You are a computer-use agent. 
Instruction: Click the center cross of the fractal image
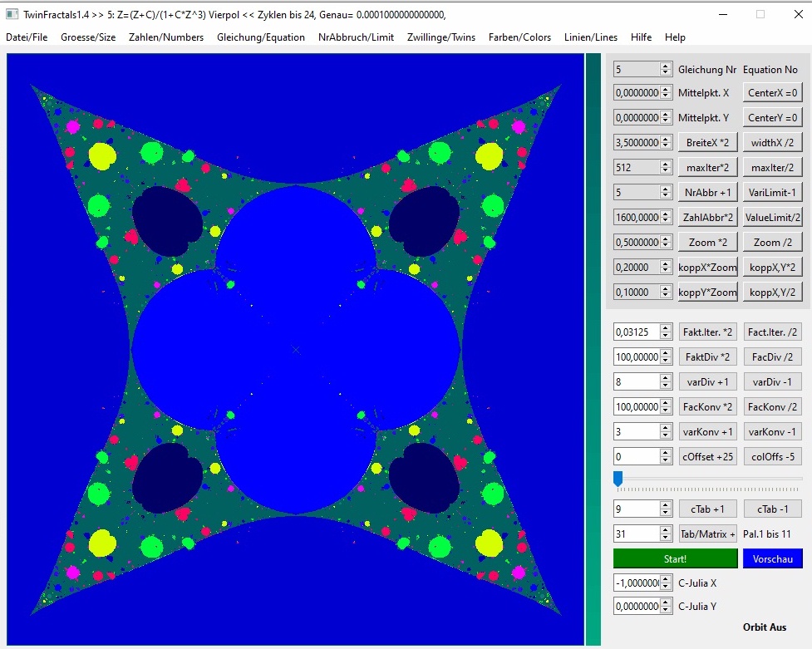pos(296,350)
